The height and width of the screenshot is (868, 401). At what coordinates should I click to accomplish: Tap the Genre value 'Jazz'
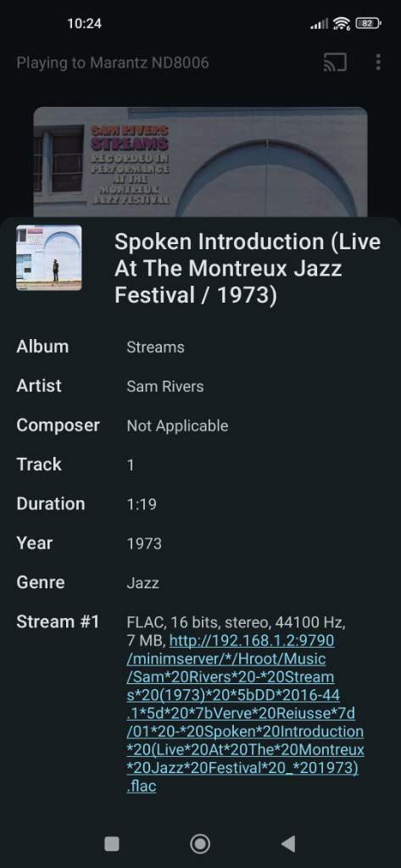click(x=143, y=583)
